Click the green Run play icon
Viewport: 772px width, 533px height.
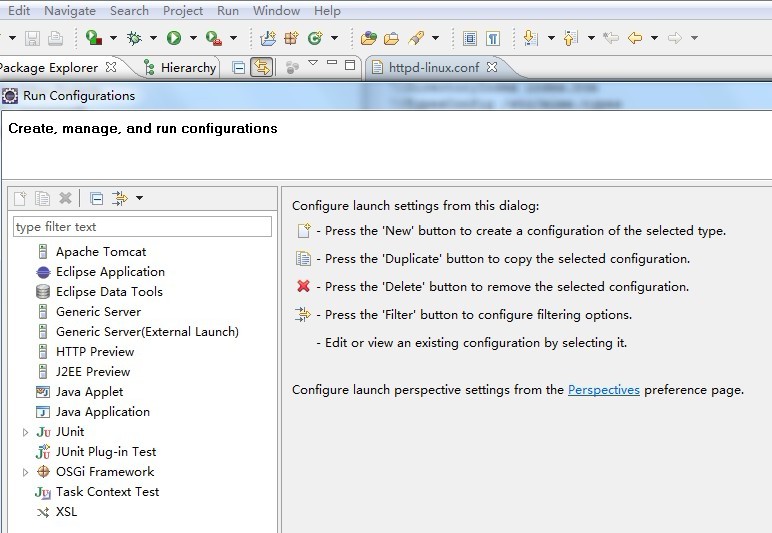coord(174,38)
